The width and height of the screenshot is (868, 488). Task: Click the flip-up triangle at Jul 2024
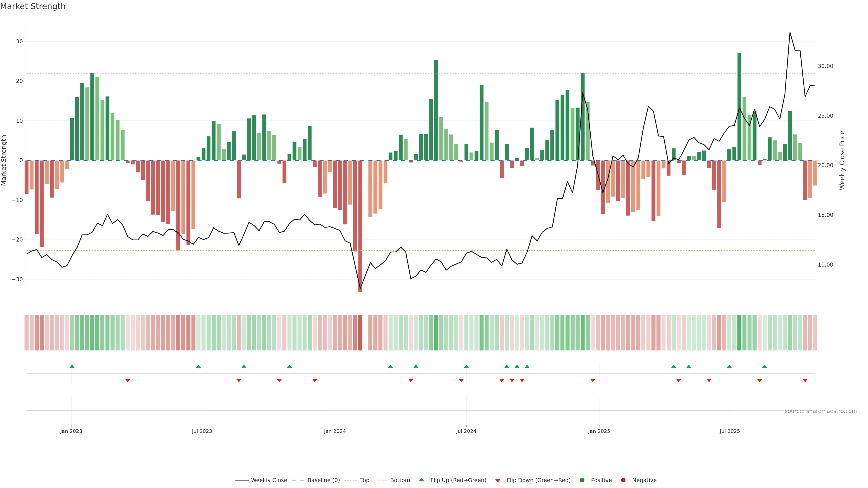[x=466, y=366]
